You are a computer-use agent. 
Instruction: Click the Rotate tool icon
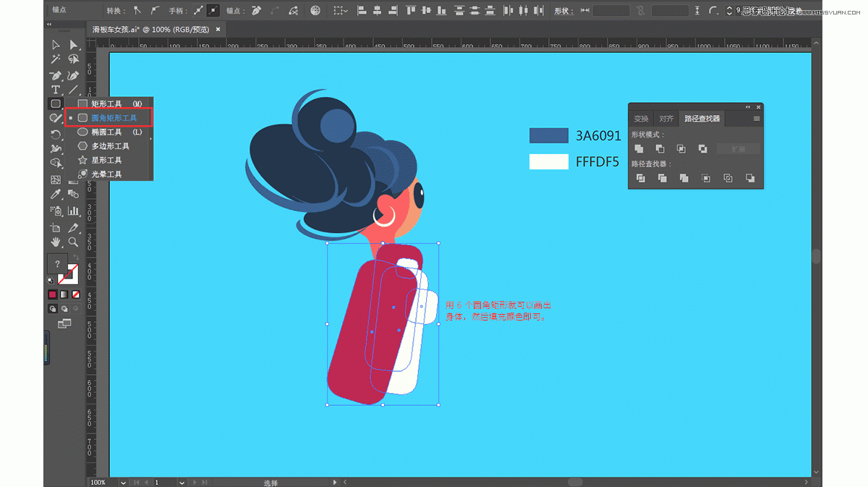tap(56, 135)
